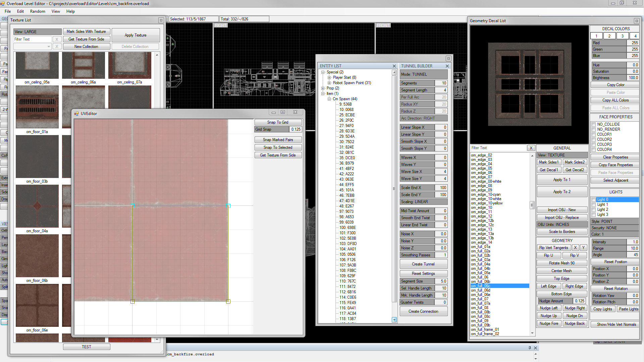The image size is (644, 362).
Task: Close the Tunnel Builder panel
Action: click(447, 66)
